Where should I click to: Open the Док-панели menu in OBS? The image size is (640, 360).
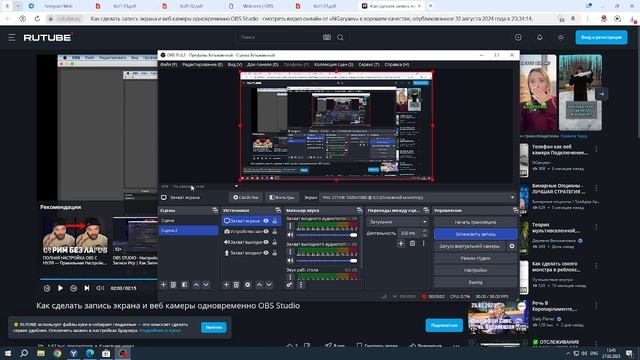pos(262,64)
